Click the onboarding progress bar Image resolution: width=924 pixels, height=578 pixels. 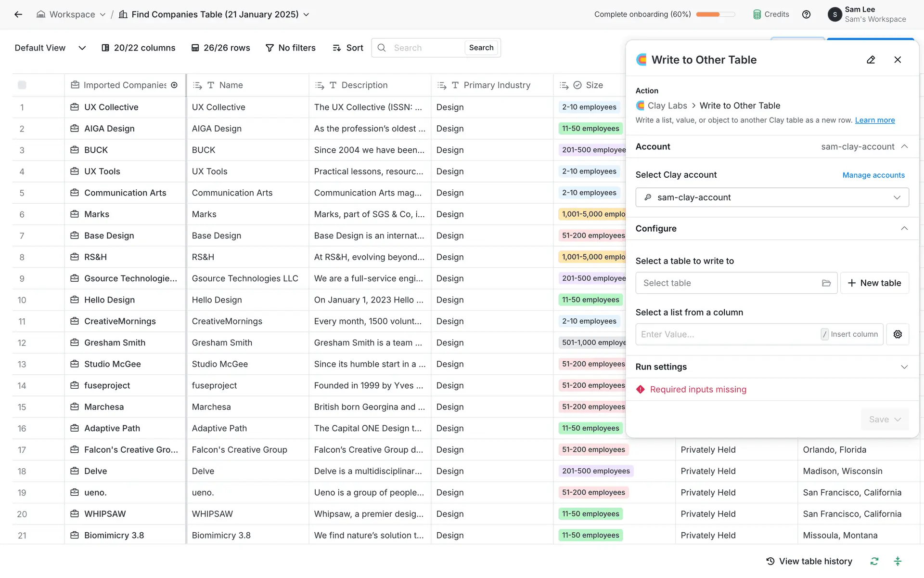[715, 14]
